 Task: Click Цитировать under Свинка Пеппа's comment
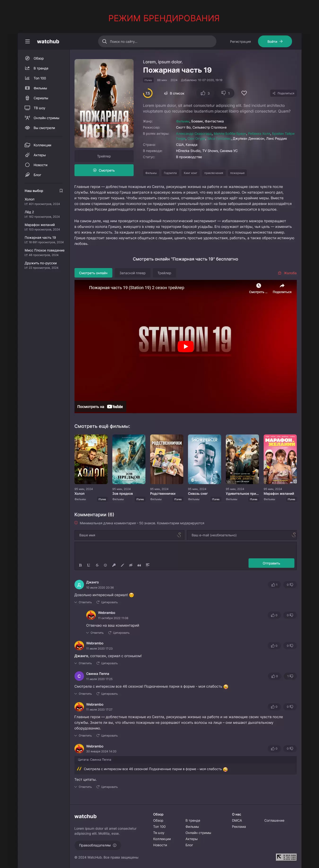coord(107,694)
